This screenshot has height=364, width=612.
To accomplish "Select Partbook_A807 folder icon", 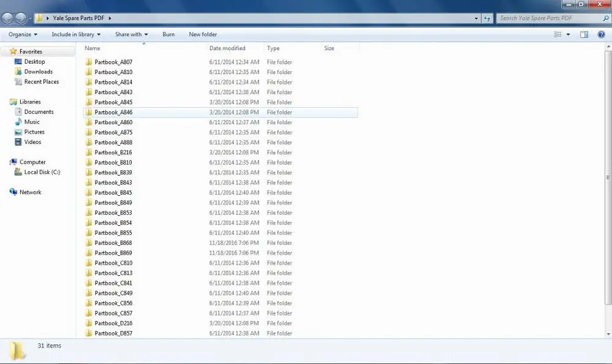I will (x=89, y=62).
